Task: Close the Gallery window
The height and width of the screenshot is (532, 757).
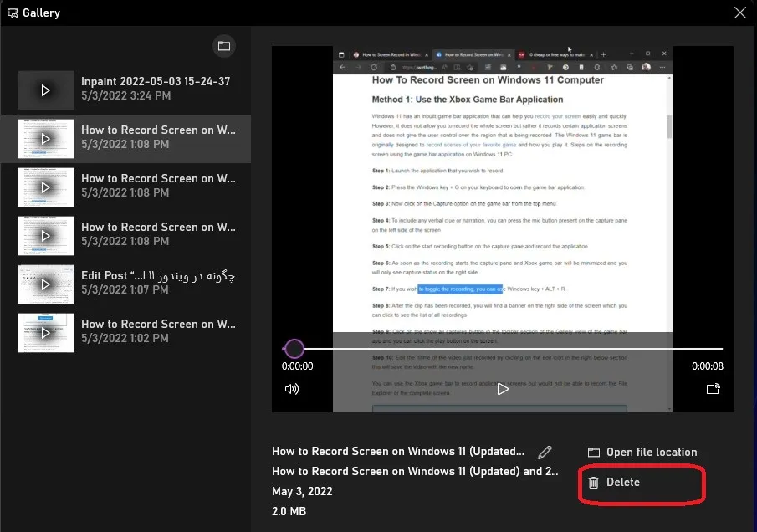Action: pos(739,13)
